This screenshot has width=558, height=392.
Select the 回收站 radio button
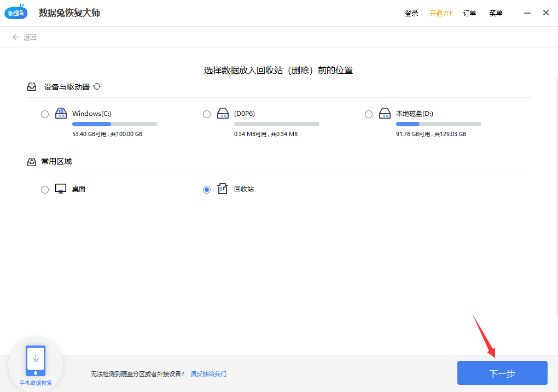click(207, 189)
